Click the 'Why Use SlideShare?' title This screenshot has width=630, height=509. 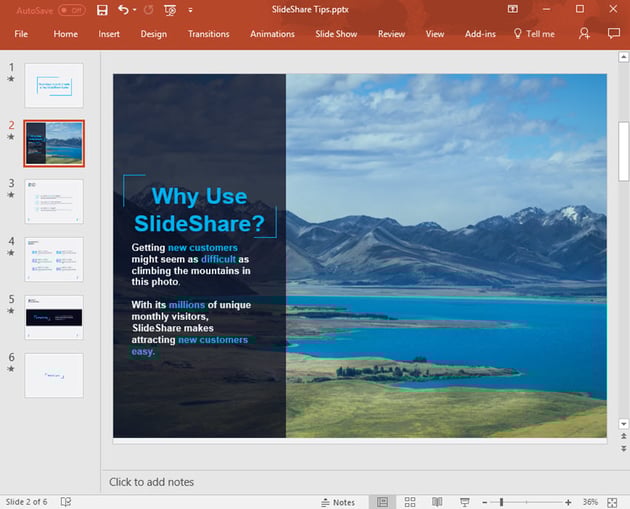[199, 210]
